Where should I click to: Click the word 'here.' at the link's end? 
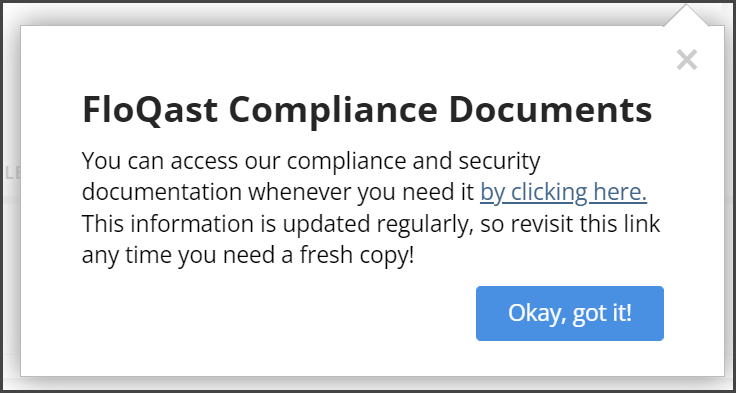click(620, 192)
